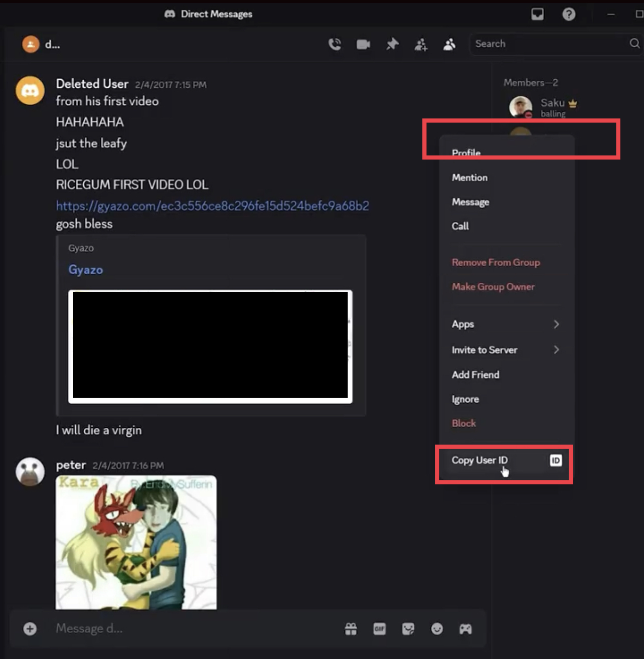Open peter's posted Kara artwork image
The height and width of the screenshot is (659, 644).
tap(136, 542)
